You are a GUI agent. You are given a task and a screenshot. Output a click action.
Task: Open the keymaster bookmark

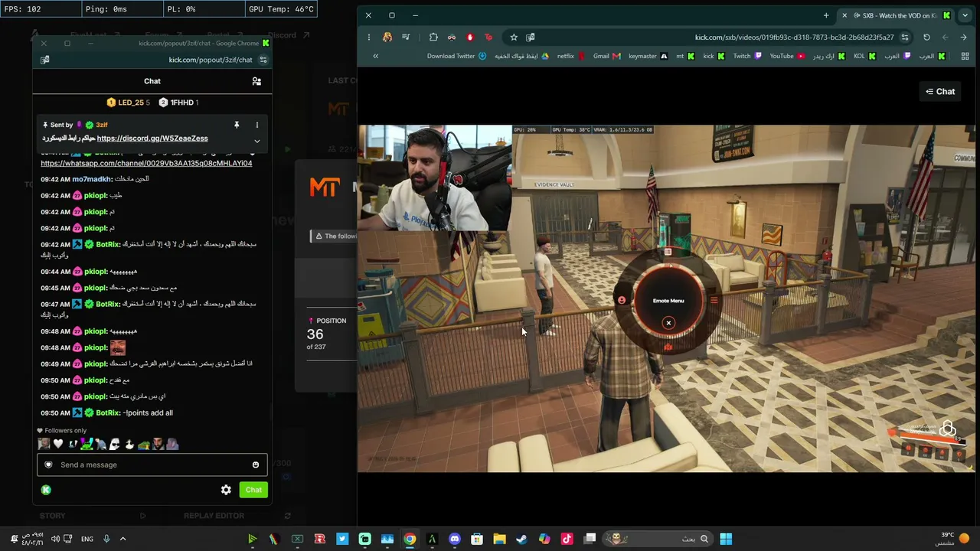pyautogui.click(x=648, y=56)
